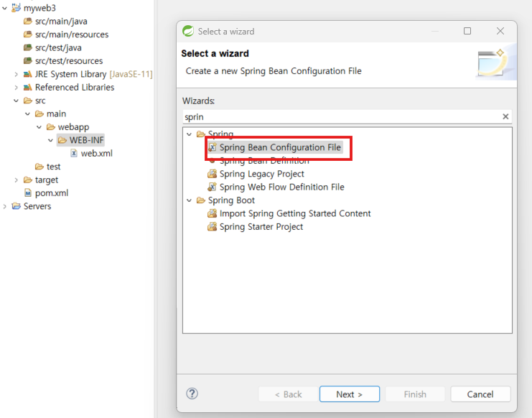Select the target folder
The image size is (532, 418).
(x=47, y=180)
